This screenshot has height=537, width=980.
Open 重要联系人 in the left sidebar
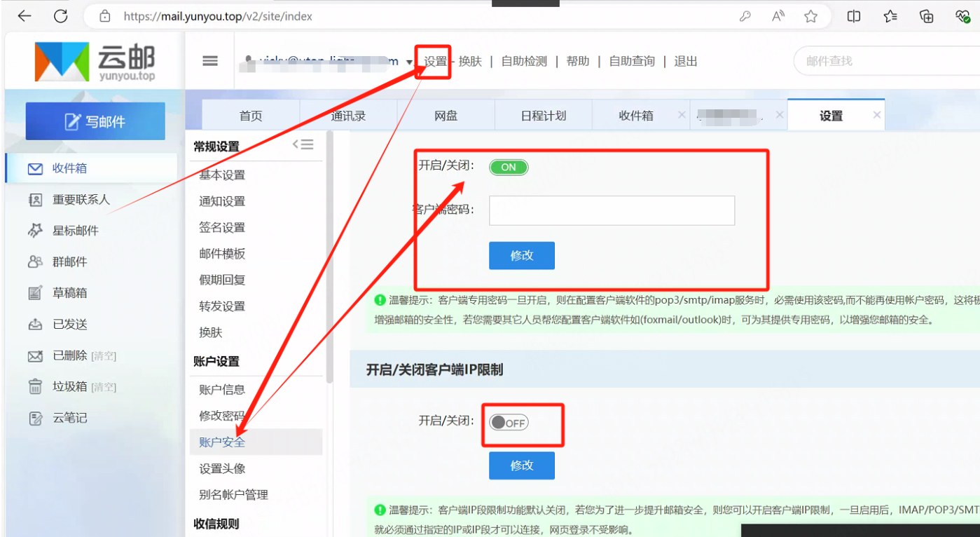[x=81, y=199]
